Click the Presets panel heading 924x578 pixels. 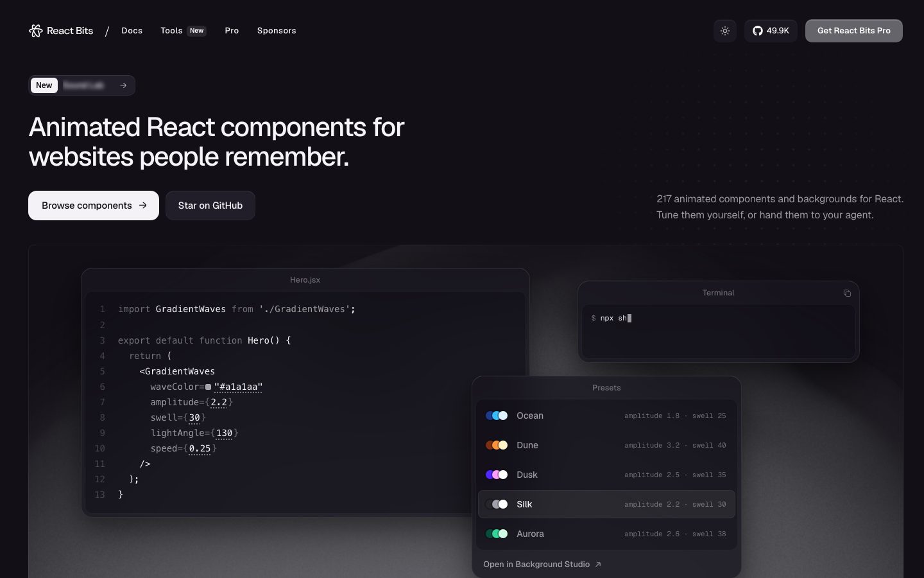606,388
